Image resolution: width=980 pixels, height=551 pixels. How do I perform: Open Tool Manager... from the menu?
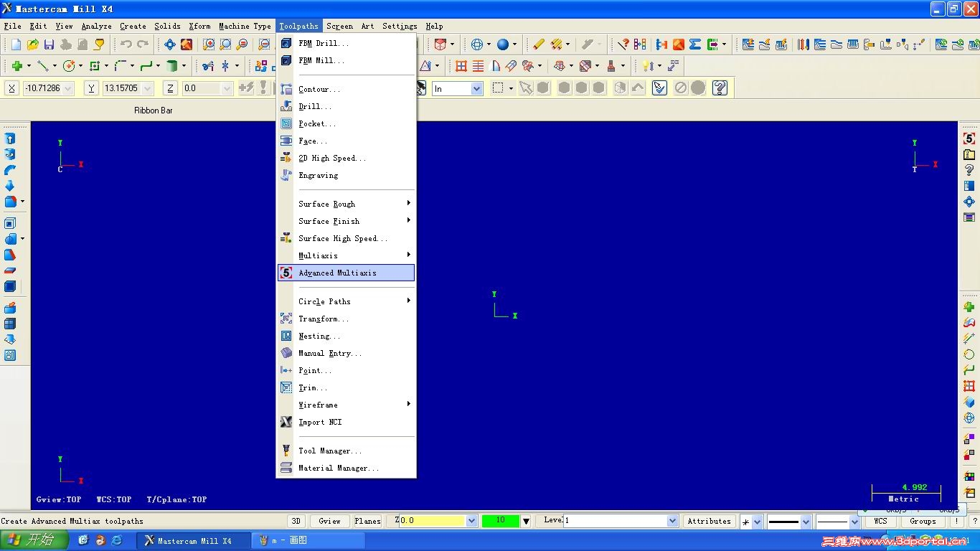(x=346, y=451)
